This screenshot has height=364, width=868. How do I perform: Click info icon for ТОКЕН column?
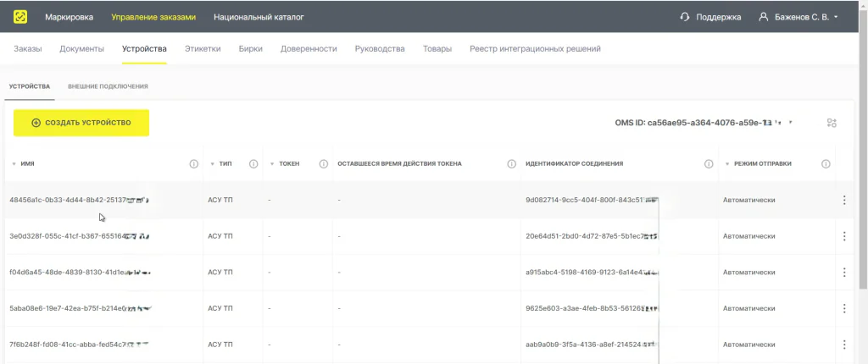tap(324, 164)
